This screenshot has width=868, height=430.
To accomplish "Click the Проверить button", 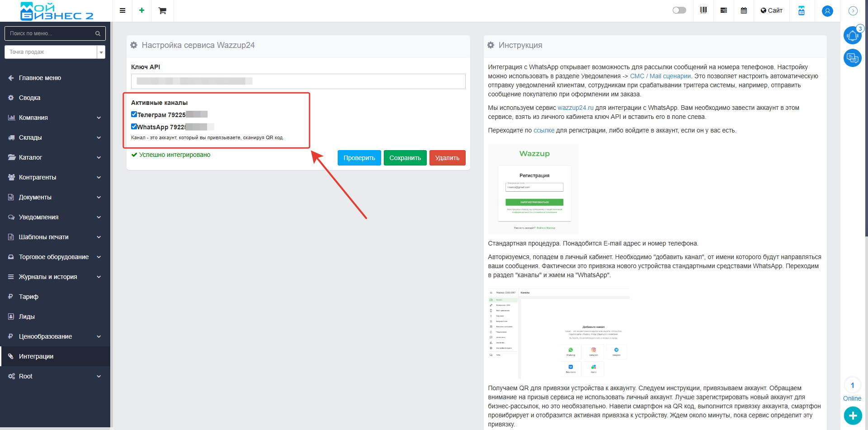I will [359, 158].
